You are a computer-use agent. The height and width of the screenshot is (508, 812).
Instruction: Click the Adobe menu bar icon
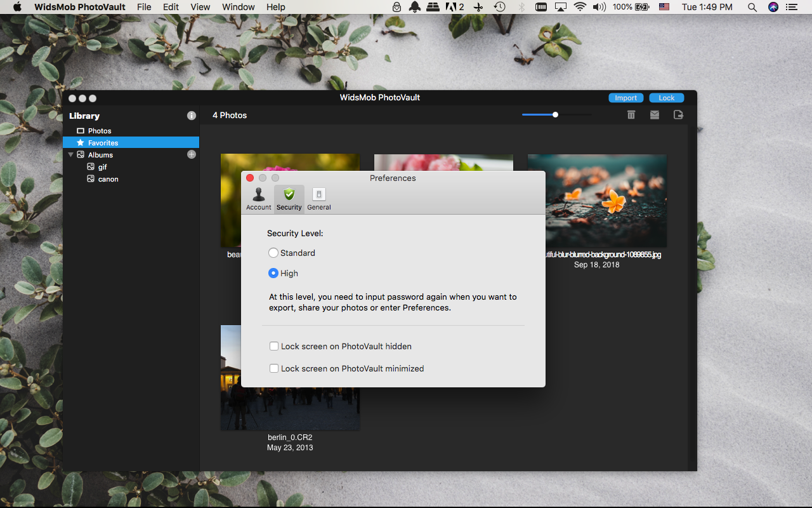(x=455, y=7)
